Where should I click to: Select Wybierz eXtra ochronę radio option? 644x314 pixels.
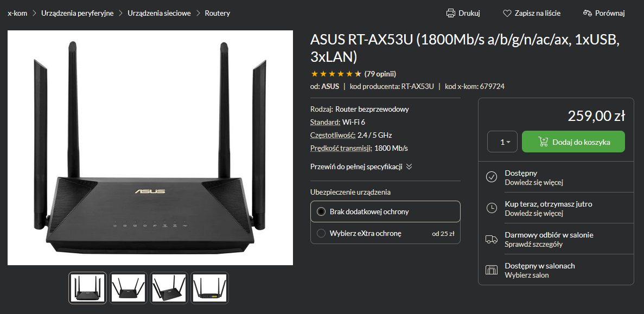pyautogui.click(x=321, y=234)
